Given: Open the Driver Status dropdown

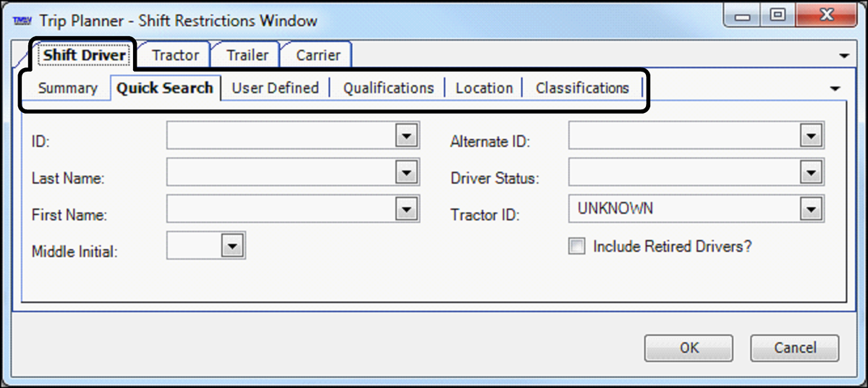Looking at the screenshot, I should coord(811,172).
